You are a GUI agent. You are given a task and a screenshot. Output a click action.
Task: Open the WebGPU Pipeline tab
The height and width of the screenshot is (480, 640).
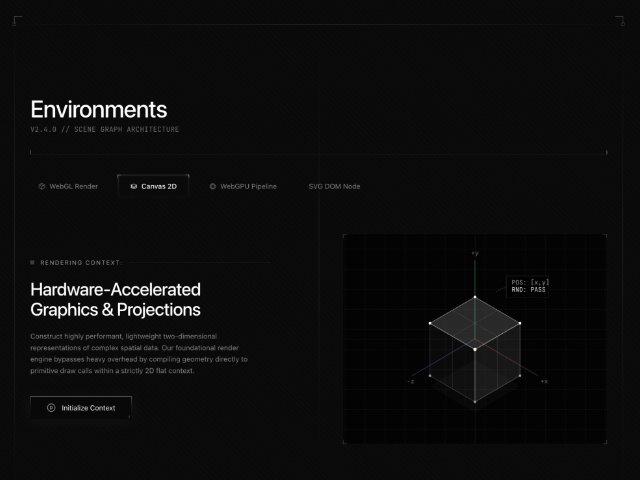[242, 186]
